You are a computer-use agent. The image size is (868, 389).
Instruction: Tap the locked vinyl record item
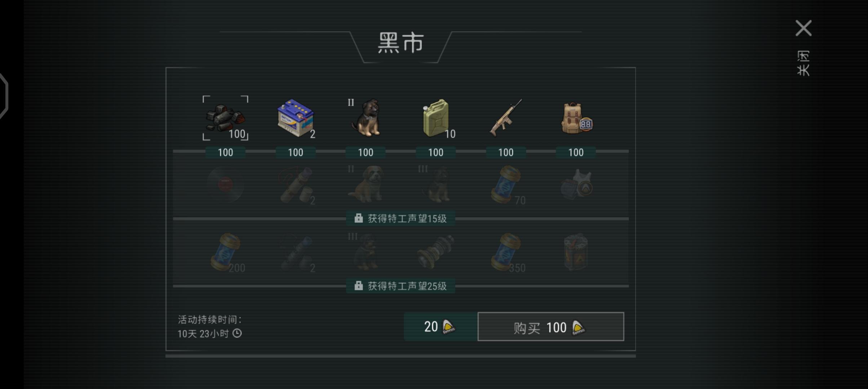(x=225, y=185)
